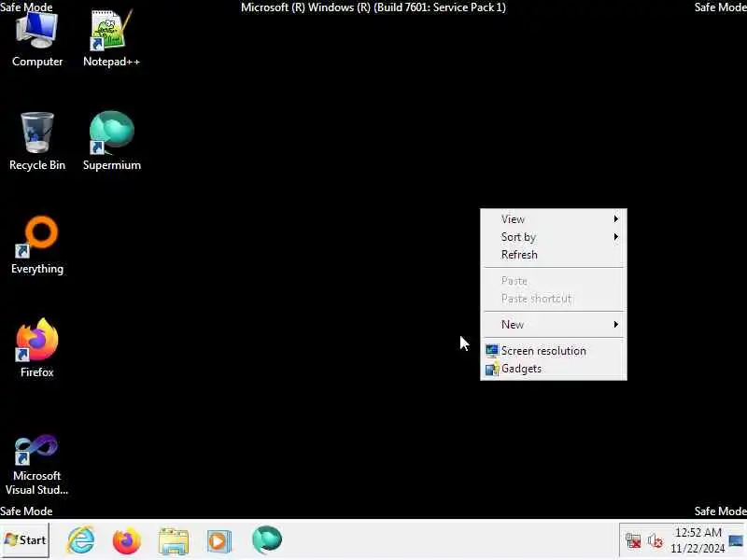
Task: Launch Supermium from the taskbar
Action: (x=267, y=540)
